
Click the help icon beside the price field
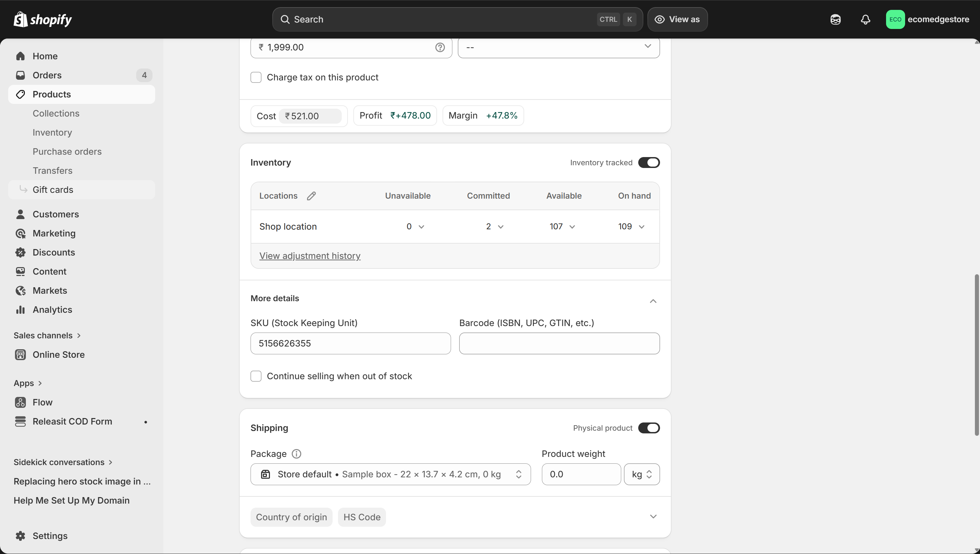point(440,47)
